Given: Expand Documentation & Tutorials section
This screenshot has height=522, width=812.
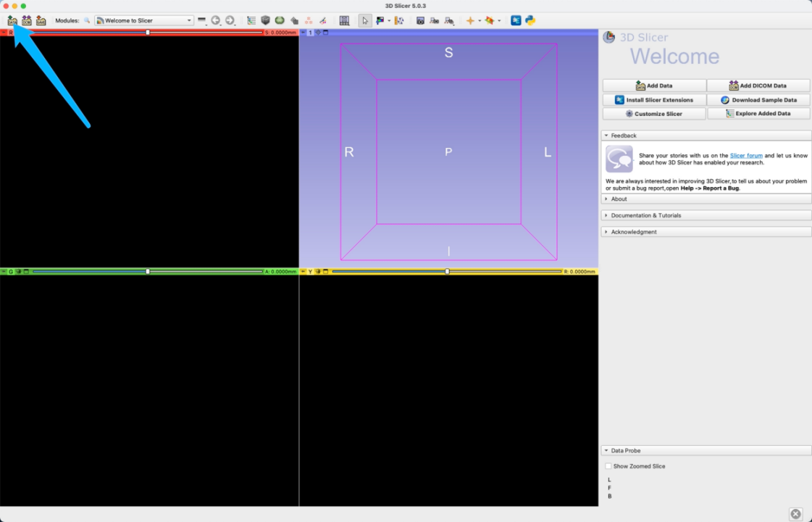Looking at the screenshot, I should point(706,215).
